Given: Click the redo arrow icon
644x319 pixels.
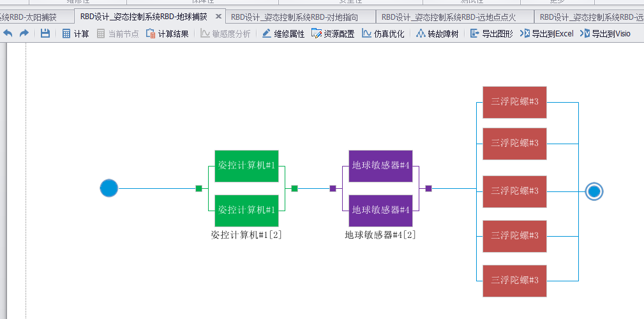Looking at the screenshot, I should (x=24, y=33).
